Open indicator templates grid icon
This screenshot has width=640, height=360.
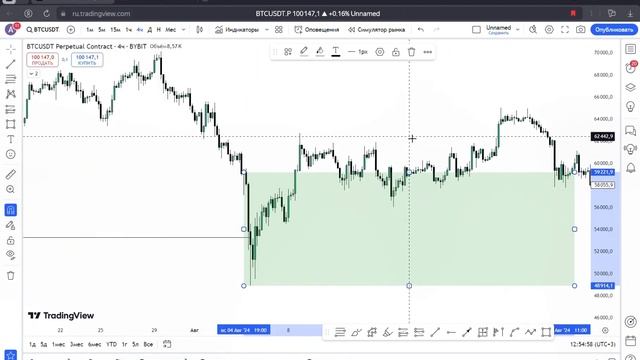point(279,29)
